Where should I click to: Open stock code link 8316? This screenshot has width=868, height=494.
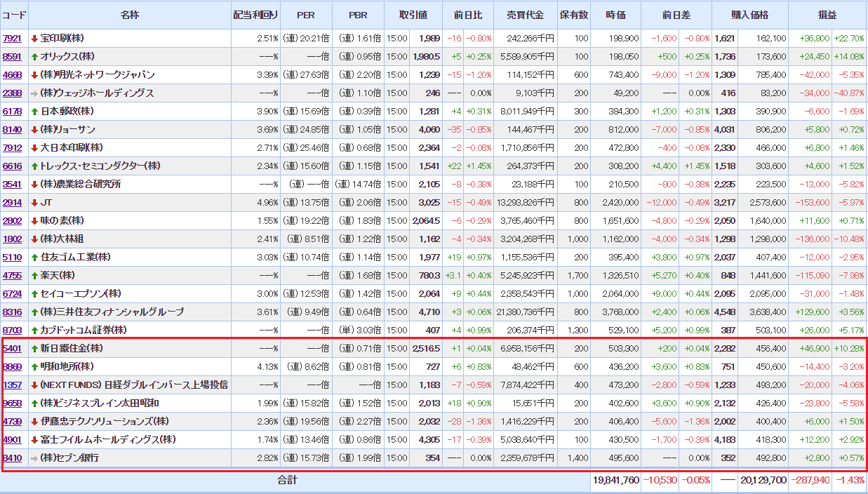click(x=12, y=312)
